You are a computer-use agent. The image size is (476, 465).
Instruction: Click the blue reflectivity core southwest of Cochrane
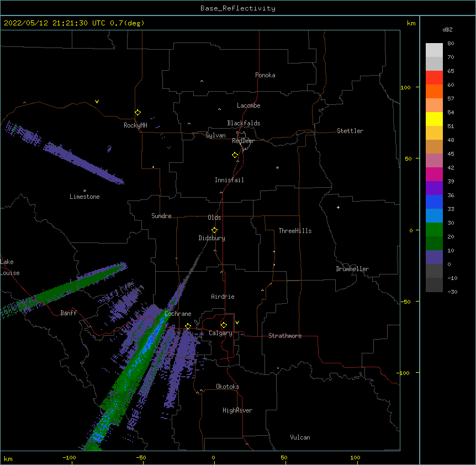pyautogui.click(x=150, y=342)
